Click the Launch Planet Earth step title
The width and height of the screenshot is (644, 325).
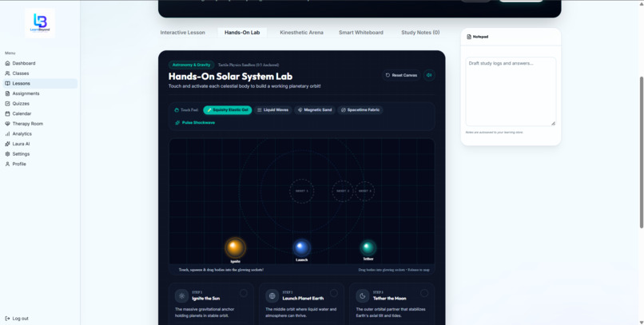coord(303,299)
